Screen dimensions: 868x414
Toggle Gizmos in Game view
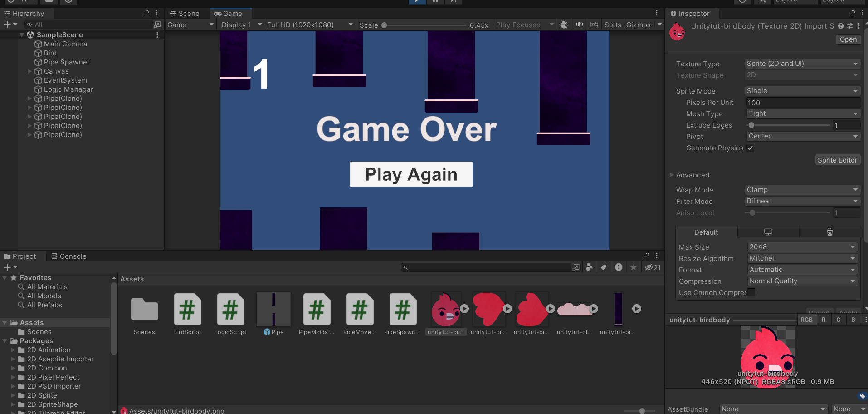639,25
